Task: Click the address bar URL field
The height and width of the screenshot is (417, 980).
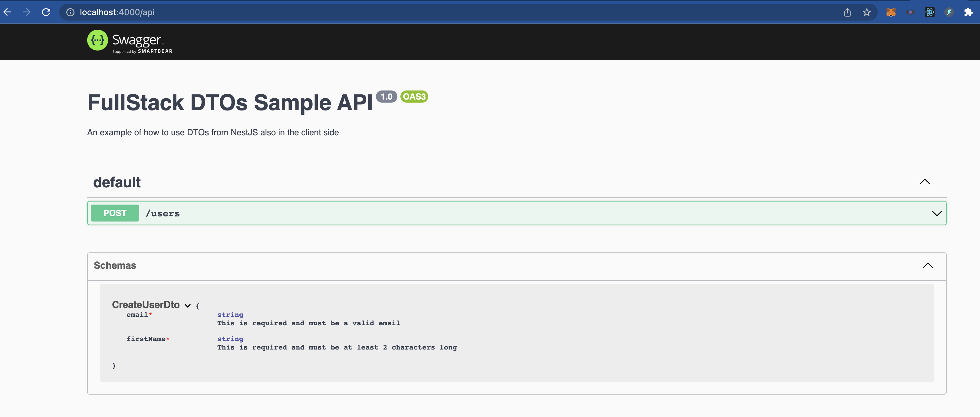Action: (266, 12)
